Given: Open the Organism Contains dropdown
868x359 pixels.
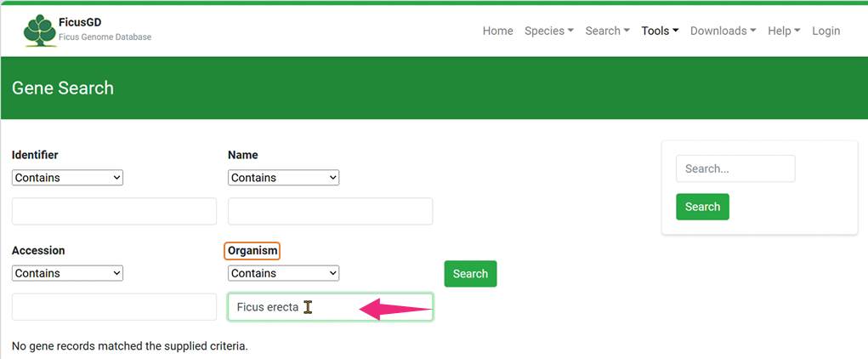Looking at the screenshot, I should (283, 273).
